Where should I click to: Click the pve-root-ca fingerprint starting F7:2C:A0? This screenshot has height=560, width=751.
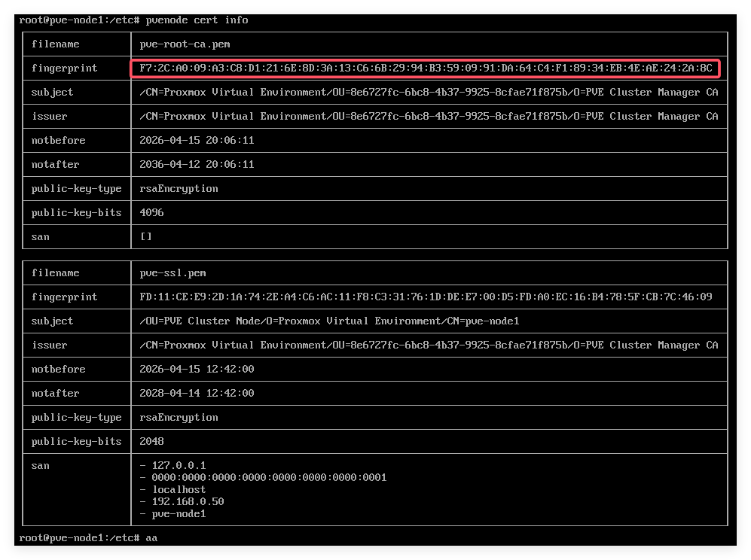coord(426,68)
